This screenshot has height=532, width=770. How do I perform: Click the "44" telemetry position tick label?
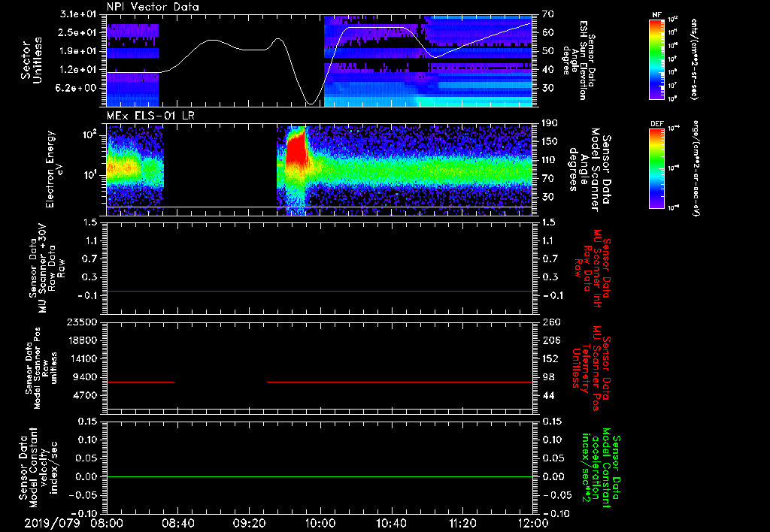(x=548, y=395)
